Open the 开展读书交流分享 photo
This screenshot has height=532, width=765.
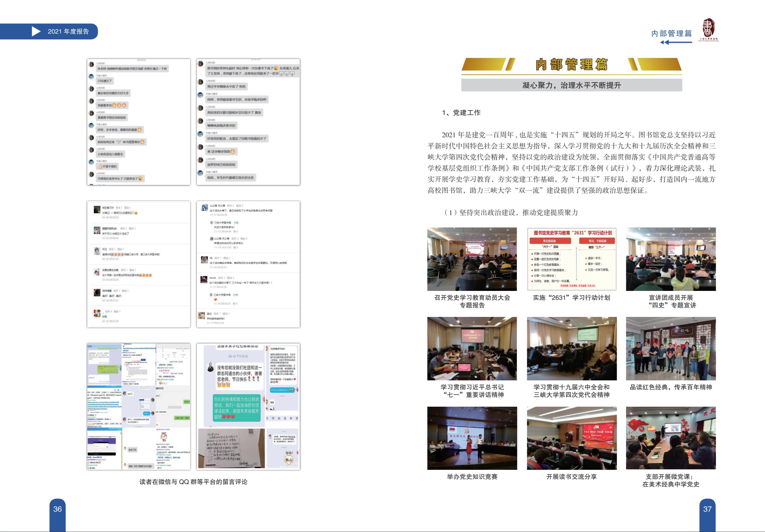tap(572, 438)
